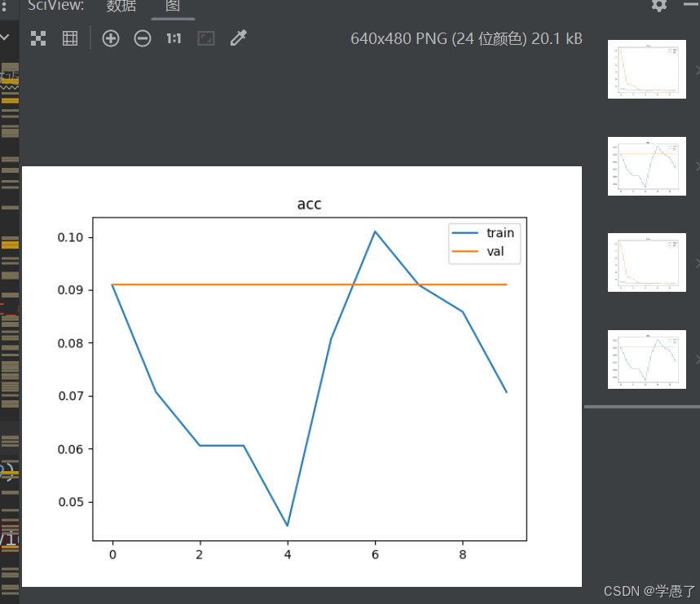Click the y-axis label 0.05
The height and width of the screenshot is (604, 700).
pos(71,502)
